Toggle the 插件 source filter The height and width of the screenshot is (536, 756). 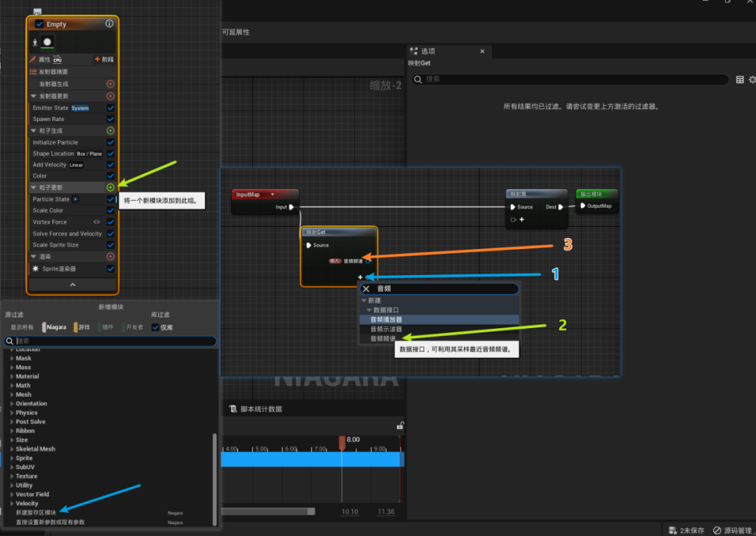coord(105,327)
